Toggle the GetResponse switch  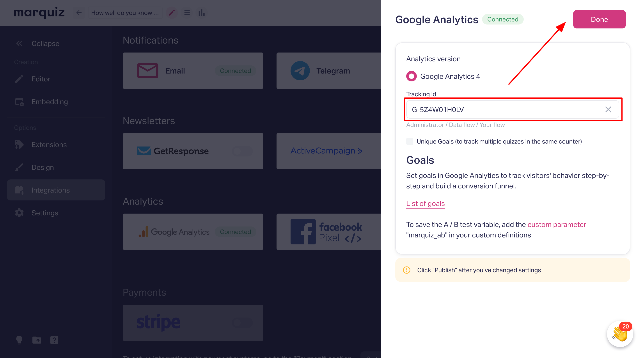tap(242, 151)
